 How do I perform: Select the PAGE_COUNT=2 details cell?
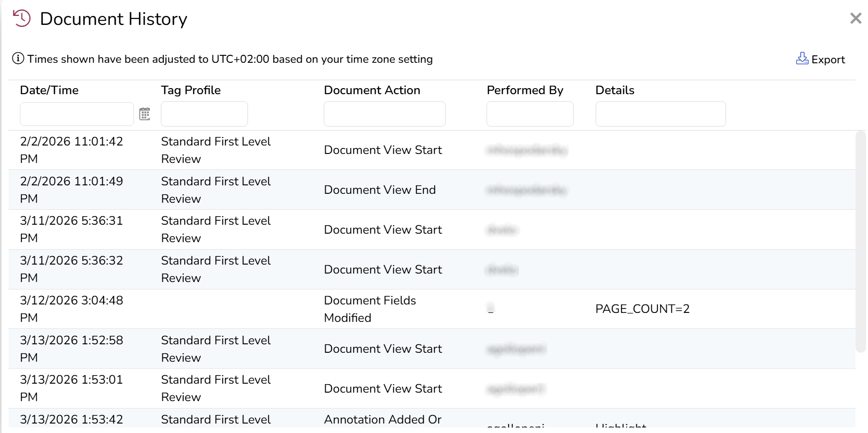pos(642,309)
